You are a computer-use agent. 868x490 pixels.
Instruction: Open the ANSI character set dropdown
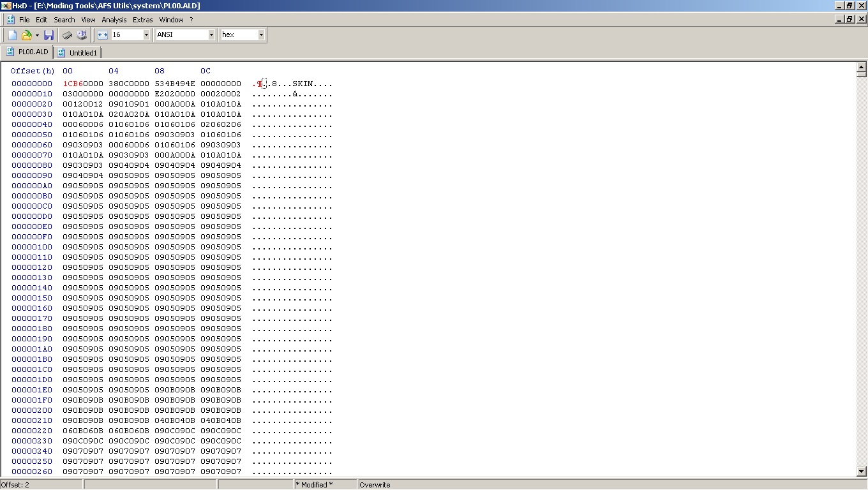click(x=211, y=35)
